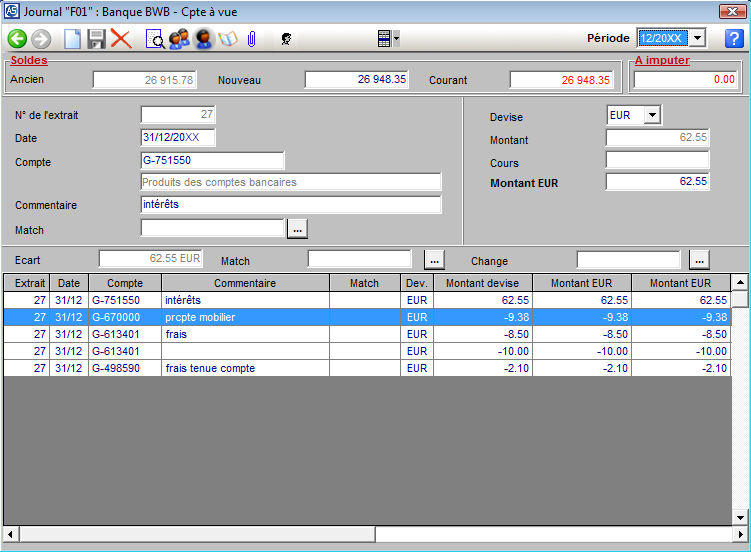This screenshot has height=552, width=751.
Task: Save the journal using the floppy disk icon
Action: click(x=97, y=39)
